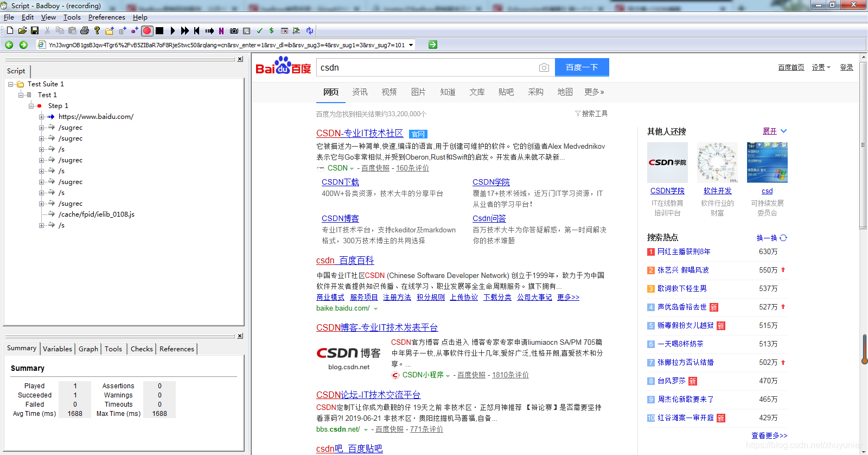This screenshot has width=868, height=455.
Task: Go back with the green left arrow
Action: (x=9, y=45)
